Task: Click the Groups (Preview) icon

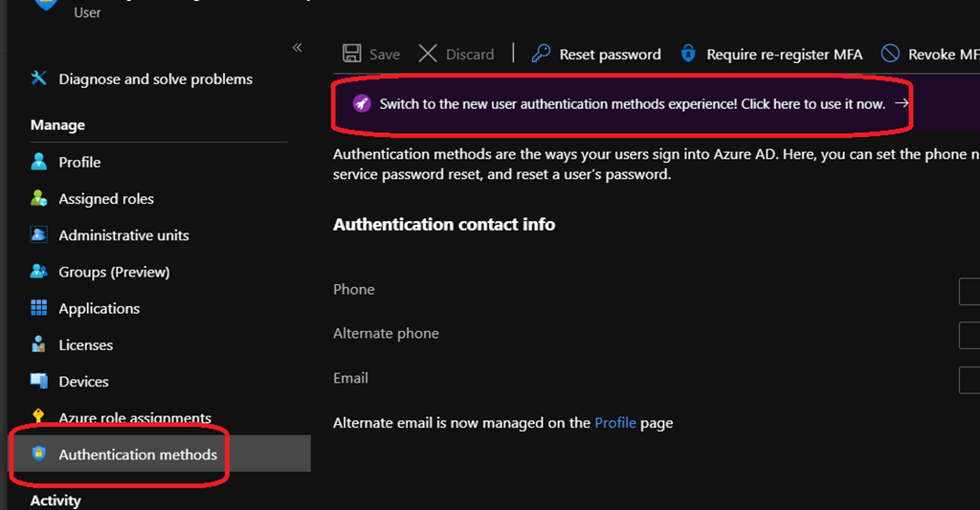Action: [x=39, y=272]
